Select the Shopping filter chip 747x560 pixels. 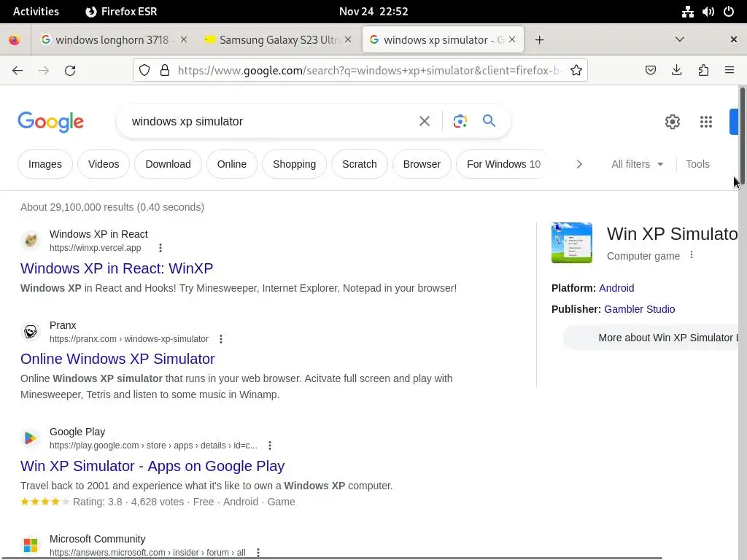point(295,164)
